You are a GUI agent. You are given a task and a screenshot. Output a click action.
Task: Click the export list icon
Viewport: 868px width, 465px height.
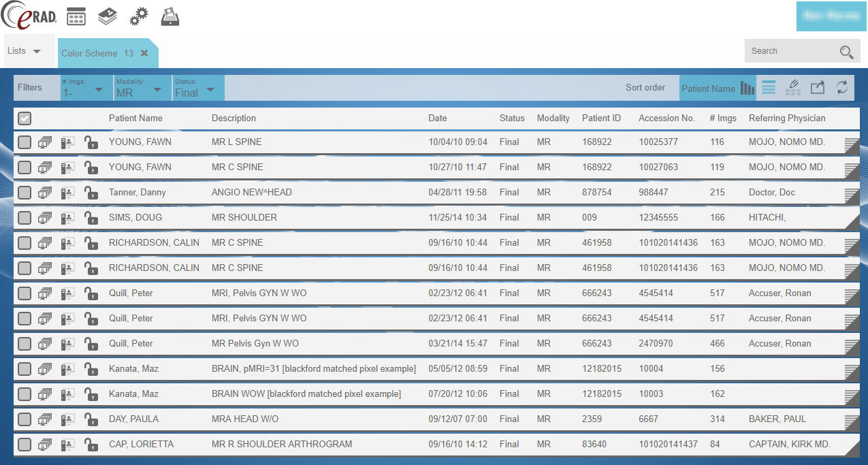818,88
